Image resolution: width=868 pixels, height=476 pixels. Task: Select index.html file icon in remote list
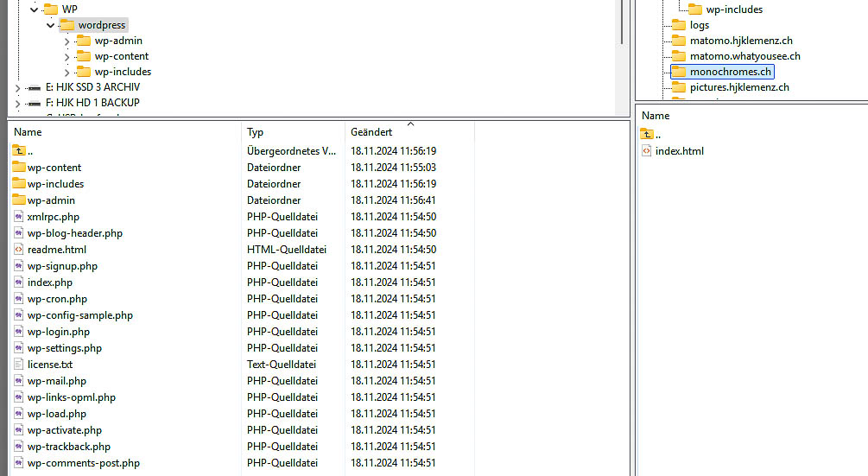(x=646, y=150)
